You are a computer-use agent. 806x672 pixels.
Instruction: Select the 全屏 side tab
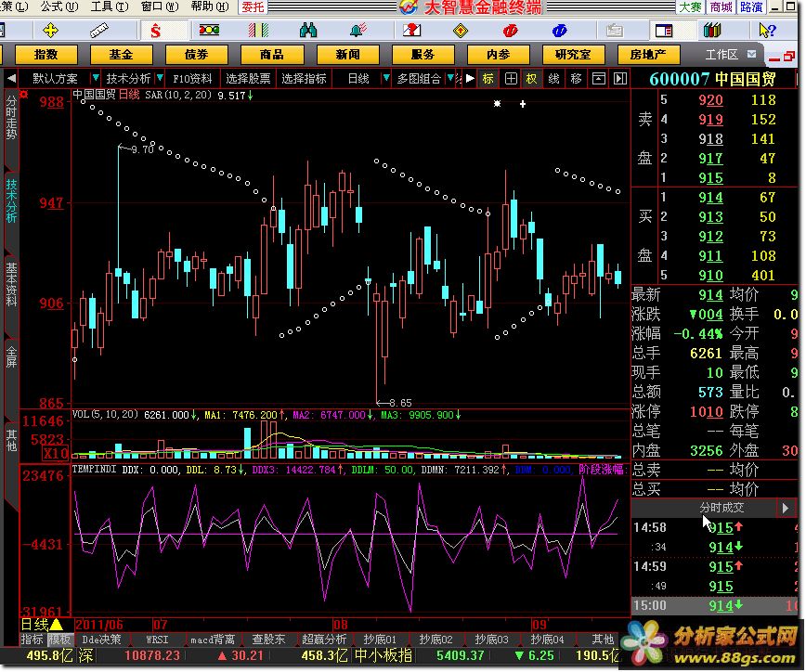click(11, 356)
